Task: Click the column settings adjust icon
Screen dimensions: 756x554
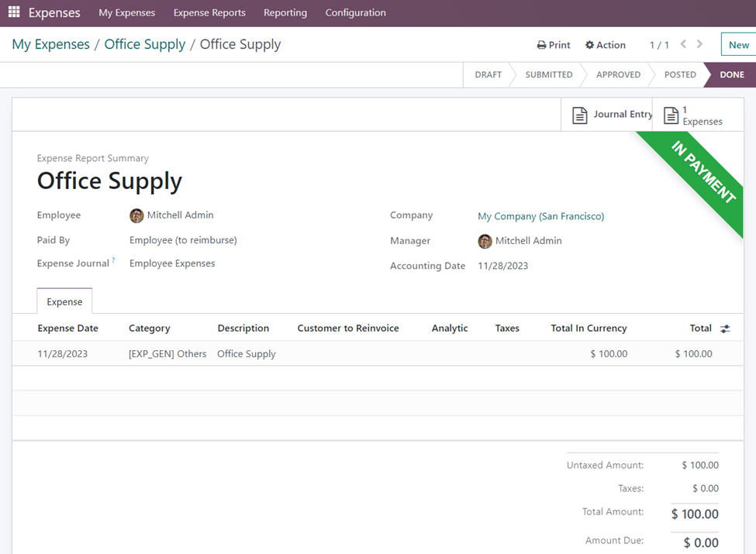Action: [x=725, y=329]
